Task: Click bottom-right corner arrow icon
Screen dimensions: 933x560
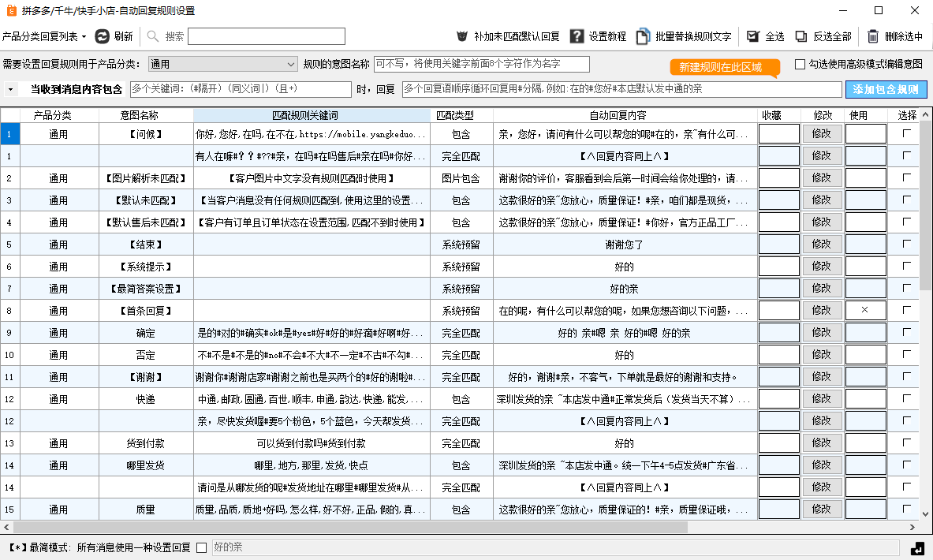Action: coord(917,547)
